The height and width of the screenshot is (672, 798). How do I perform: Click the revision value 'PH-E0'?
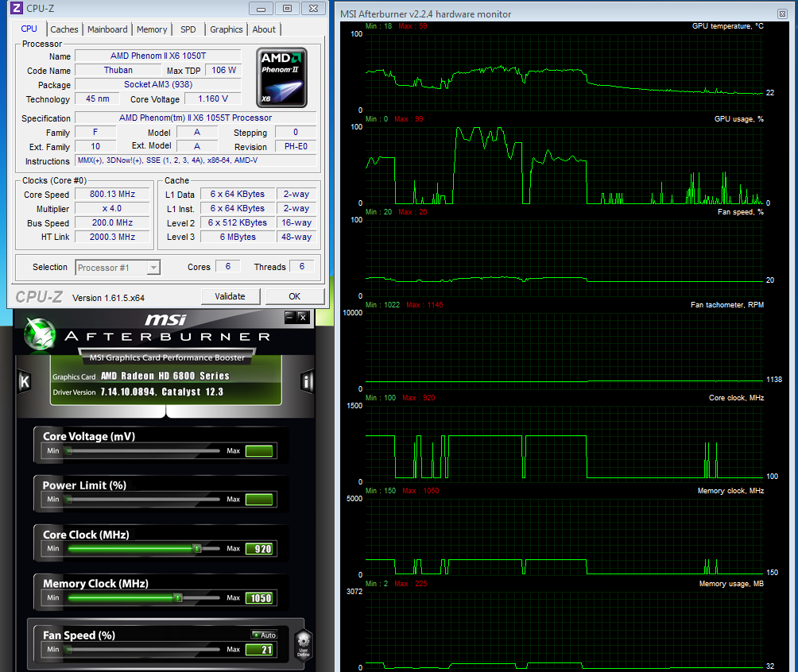coord(296,146)
